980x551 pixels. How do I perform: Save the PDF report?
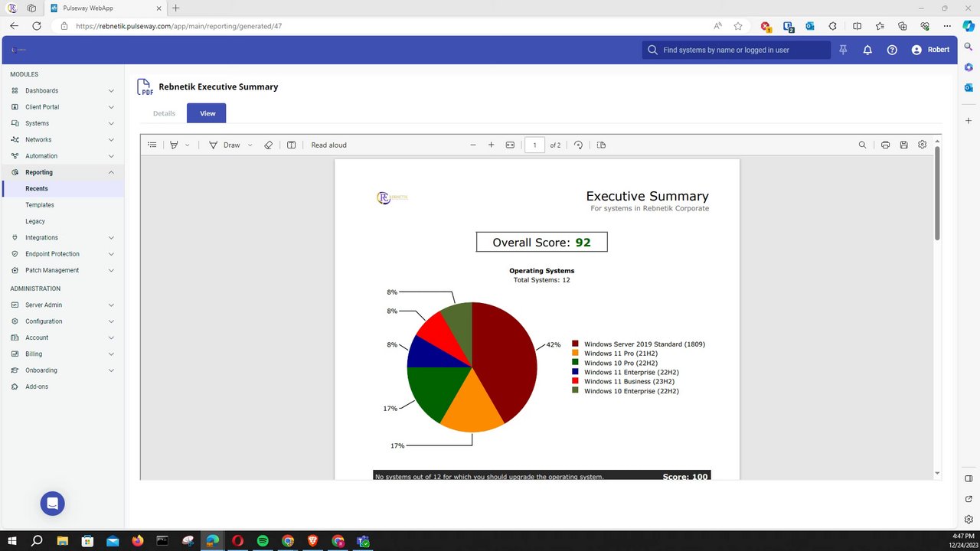click(903, 145)
